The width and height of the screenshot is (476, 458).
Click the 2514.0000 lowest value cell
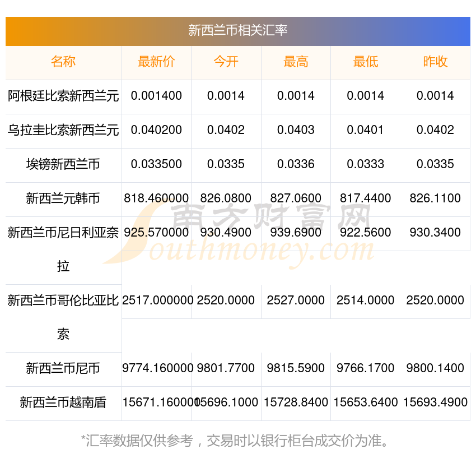[366, 300]
